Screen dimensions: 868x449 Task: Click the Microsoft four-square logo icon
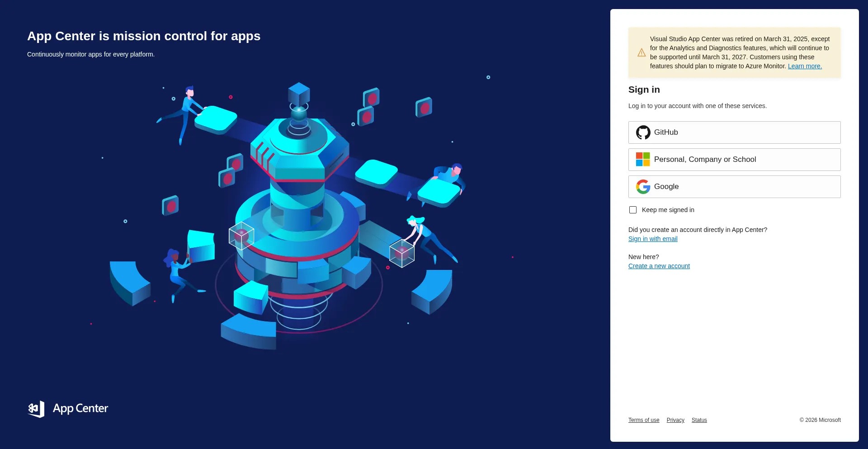(643, 159)
